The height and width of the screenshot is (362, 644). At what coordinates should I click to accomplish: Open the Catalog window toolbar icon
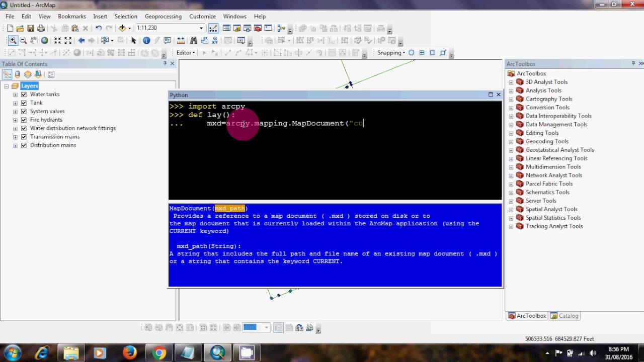click(x=237, y=29)
